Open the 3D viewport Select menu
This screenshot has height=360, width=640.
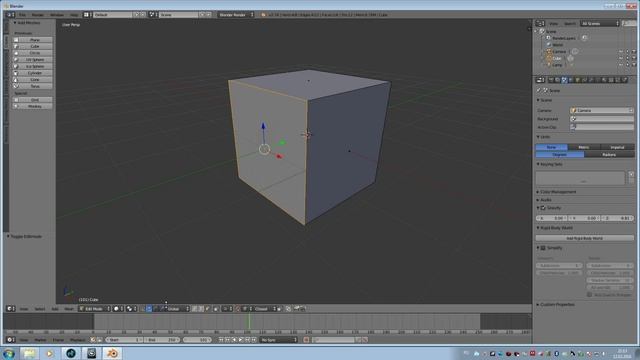tap(40, 309)
